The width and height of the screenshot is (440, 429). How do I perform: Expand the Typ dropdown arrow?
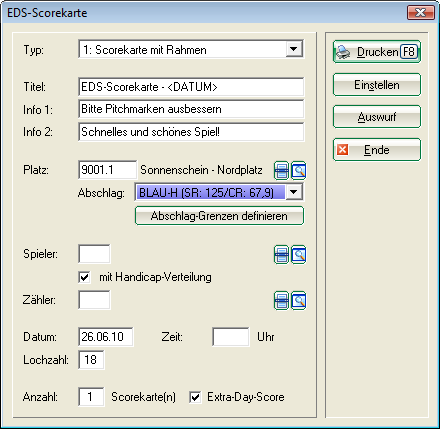294,49
